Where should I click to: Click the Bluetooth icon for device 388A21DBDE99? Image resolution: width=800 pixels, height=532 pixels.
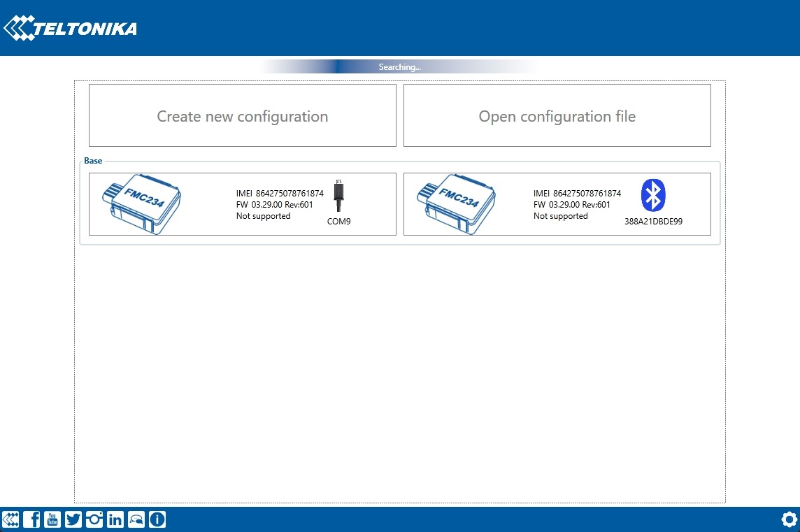653,195
